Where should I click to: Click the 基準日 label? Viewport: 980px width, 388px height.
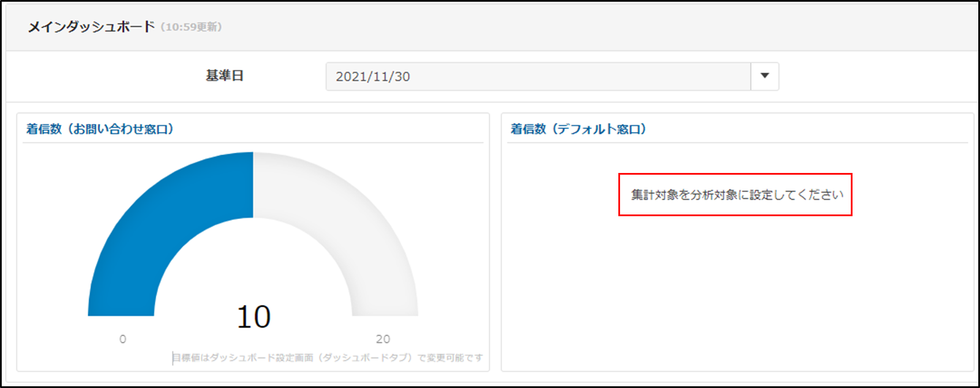click(224, 76)
